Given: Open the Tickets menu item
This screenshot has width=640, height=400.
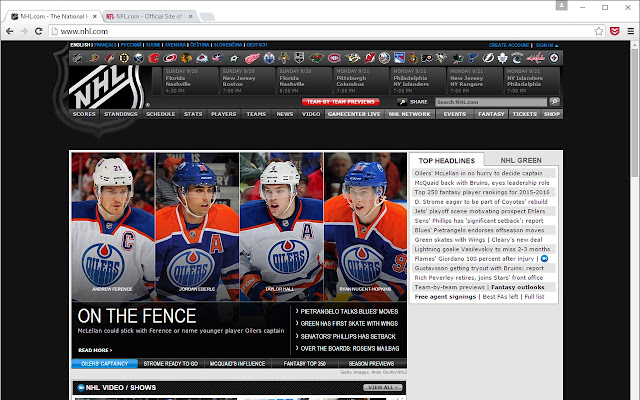Looking at the screenshot, I should [x=524, y=114].
